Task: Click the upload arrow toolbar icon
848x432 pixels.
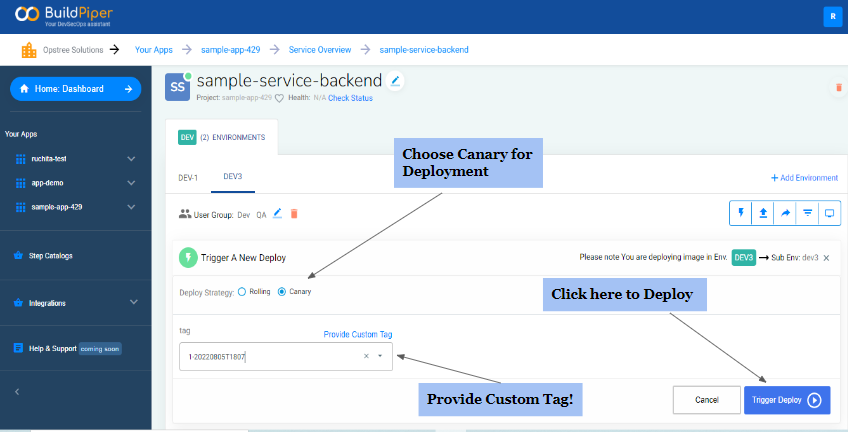Action: point(763,213)
